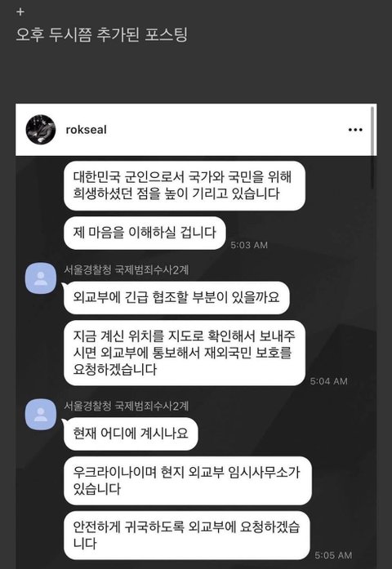Click the 5:05 AM timestamp
392x569 pixels.
point(333,556)
